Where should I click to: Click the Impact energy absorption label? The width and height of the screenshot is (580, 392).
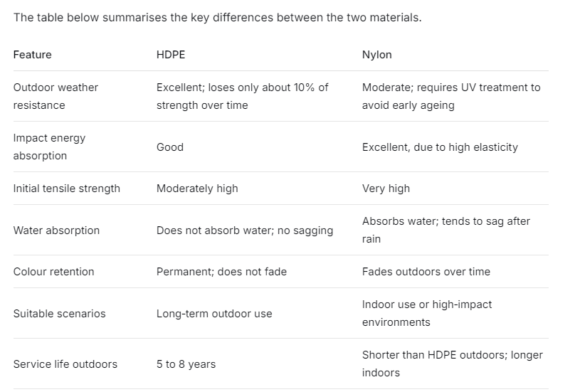click(x=49, y=147)
